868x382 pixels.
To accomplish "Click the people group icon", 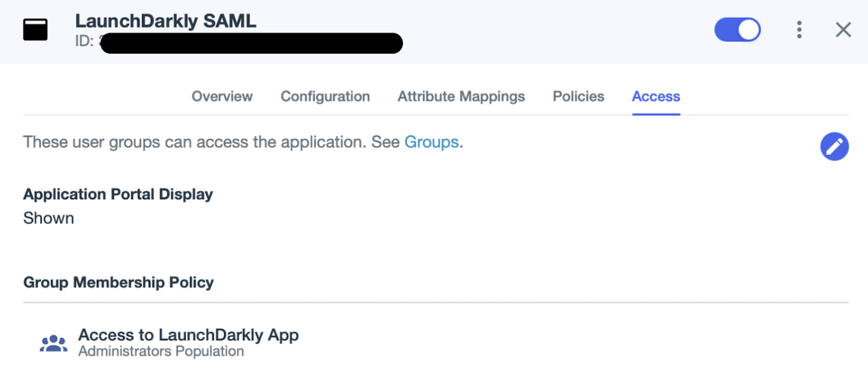I will click(x=53, y=343).
